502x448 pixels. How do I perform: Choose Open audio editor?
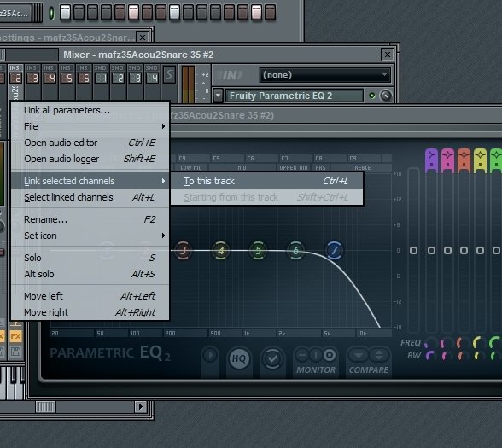[90, 143]
